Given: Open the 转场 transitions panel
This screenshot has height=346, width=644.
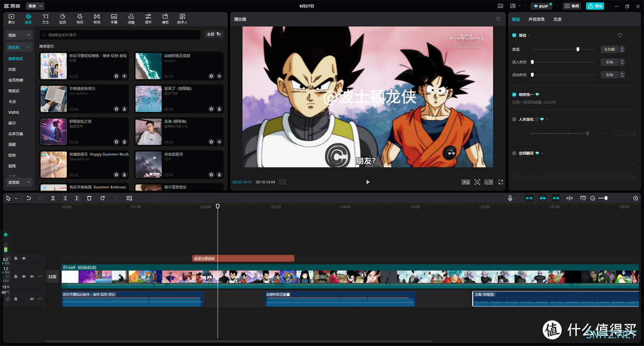Looking at the screenshot, I should [x=97, y=19].
